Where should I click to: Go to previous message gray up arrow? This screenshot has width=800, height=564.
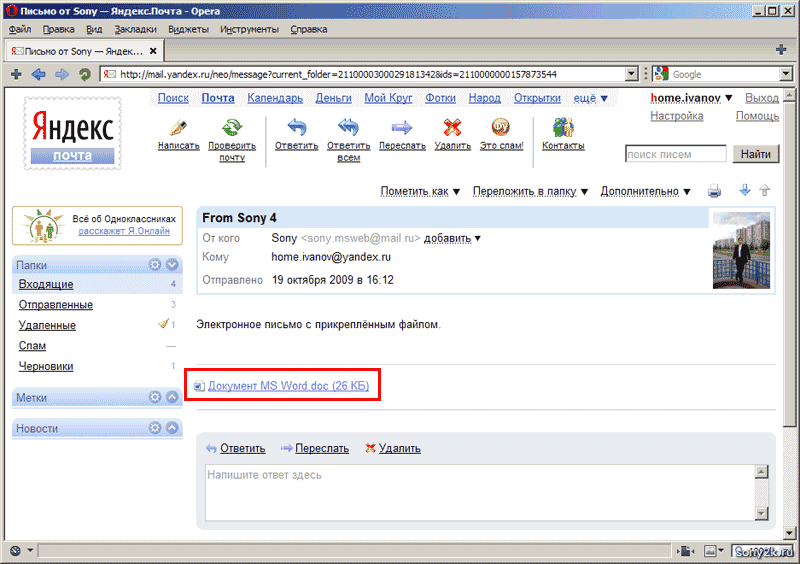coord(764,190)
